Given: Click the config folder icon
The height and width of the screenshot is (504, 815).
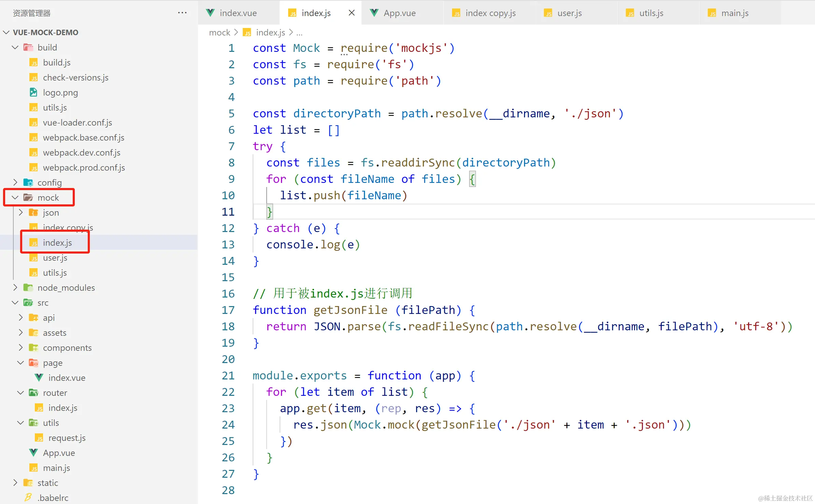Looking at the screenshot, I should pyautogui.click(x=28, y=183).
